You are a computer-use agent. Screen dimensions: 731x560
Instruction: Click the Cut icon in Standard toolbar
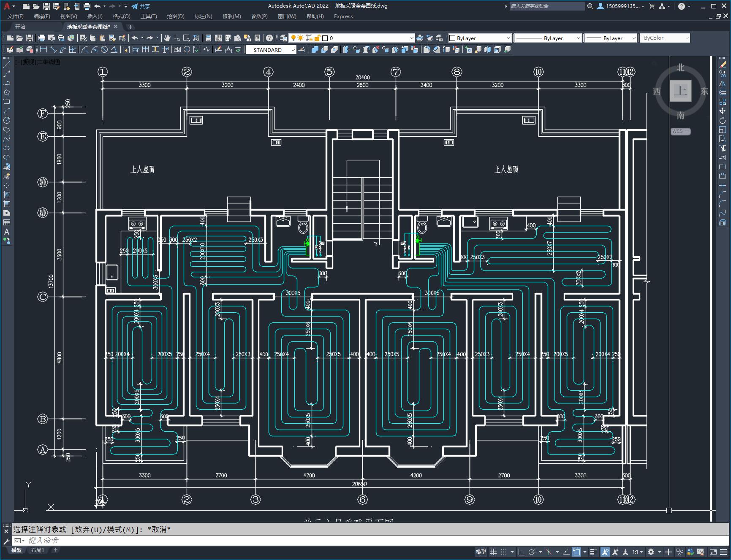point(83,38)
